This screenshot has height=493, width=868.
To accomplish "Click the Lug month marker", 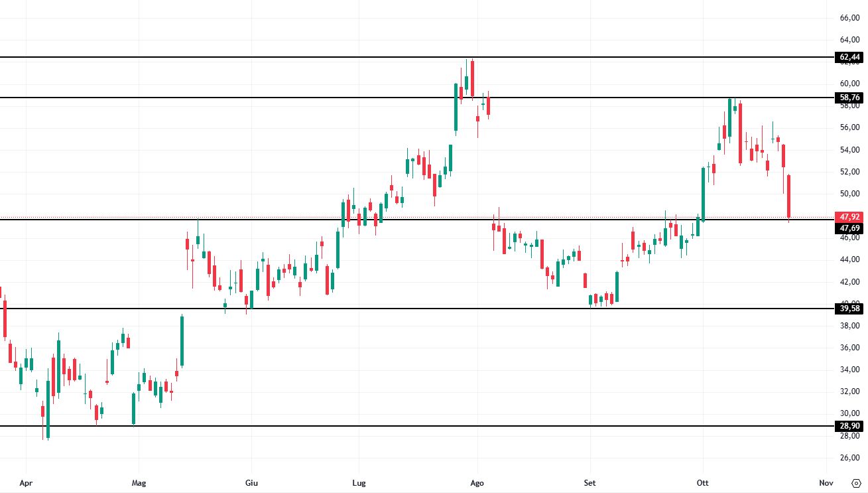I will click(359, 483).
